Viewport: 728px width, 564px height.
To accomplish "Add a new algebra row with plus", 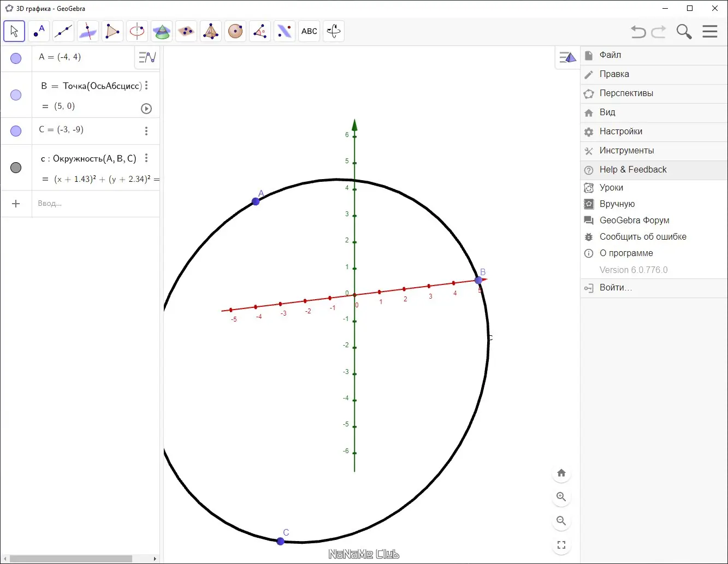I will [x=16, y=204].
